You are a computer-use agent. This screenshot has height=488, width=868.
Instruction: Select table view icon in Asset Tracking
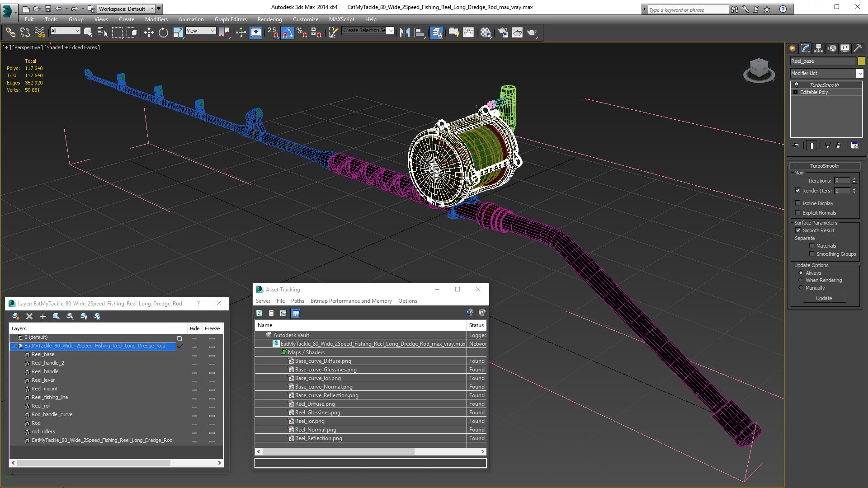pos(296,313)
